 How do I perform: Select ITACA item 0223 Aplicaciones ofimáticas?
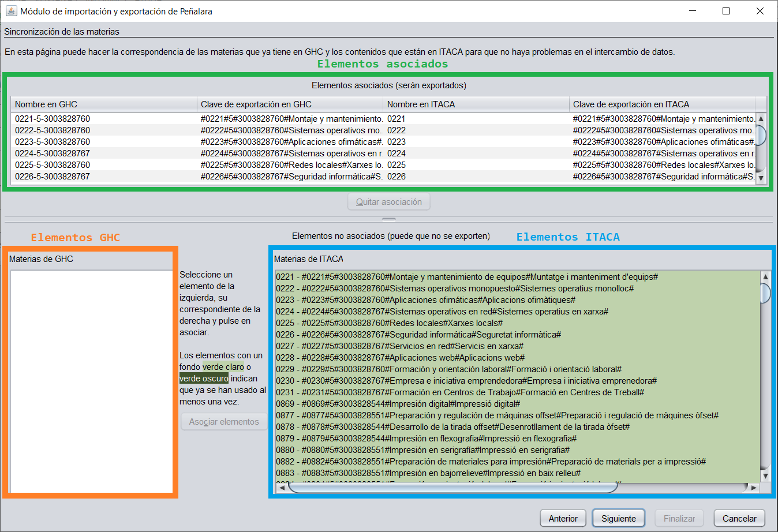(518, 300)
